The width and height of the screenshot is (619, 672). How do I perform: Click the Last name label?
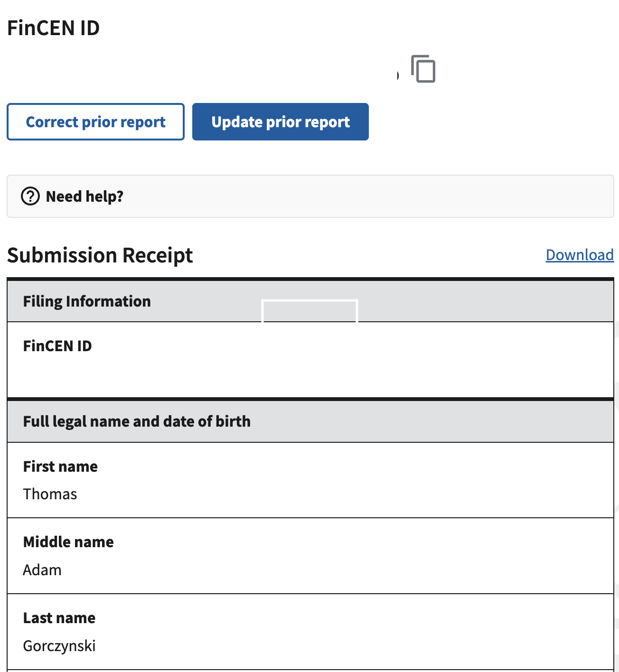click(x=59, y=618)
